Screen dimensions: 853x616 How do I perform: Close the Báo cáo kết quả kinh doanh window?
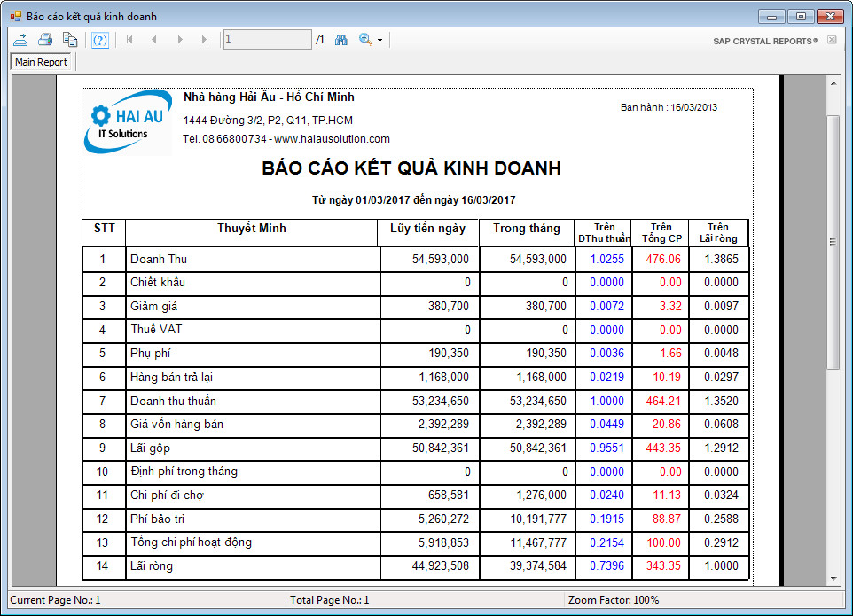pos(830,16)
